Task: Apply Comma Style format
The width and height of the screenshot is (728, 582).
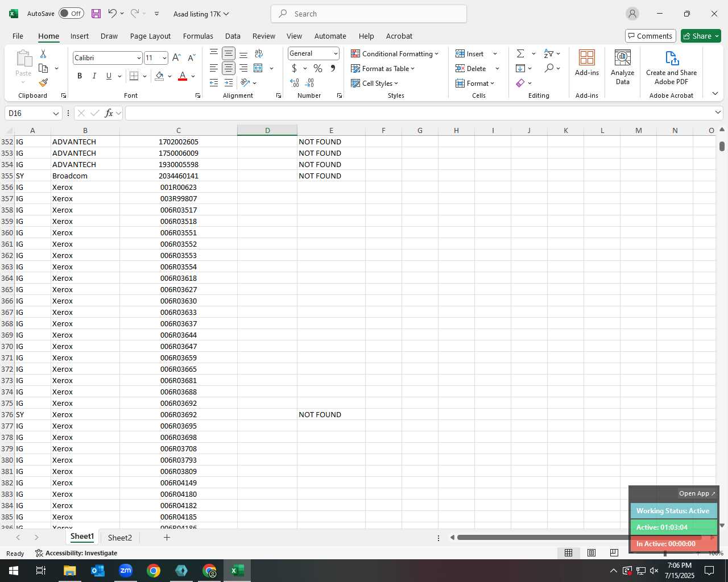Action: pos(333,68)
